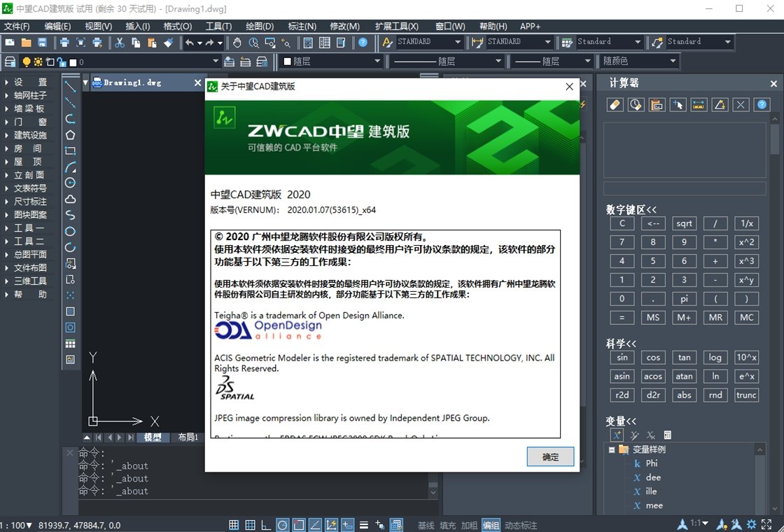Select the Pan hand tool
784x532 pixels.
237,43
